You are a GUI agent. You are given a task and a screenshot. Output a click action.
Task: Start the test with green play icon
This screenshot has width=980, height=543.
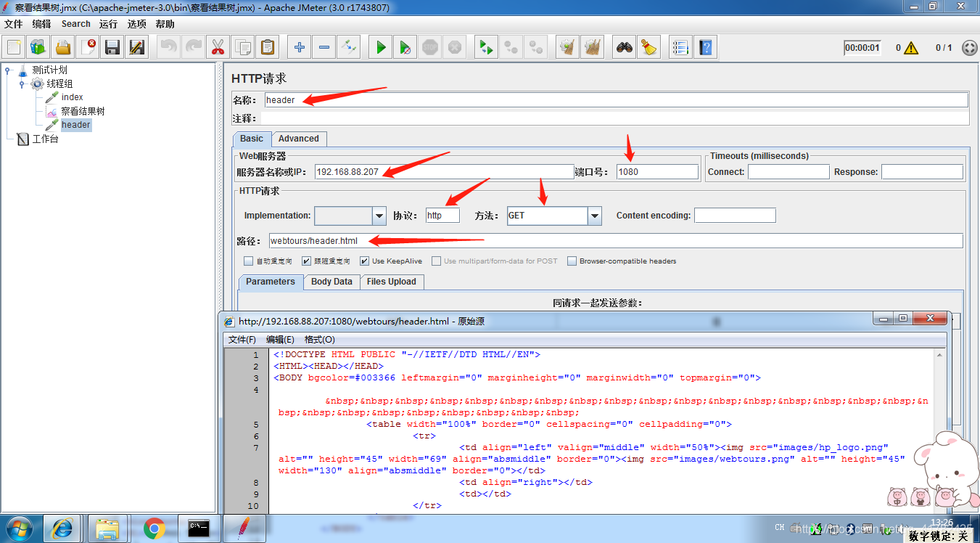380,48
